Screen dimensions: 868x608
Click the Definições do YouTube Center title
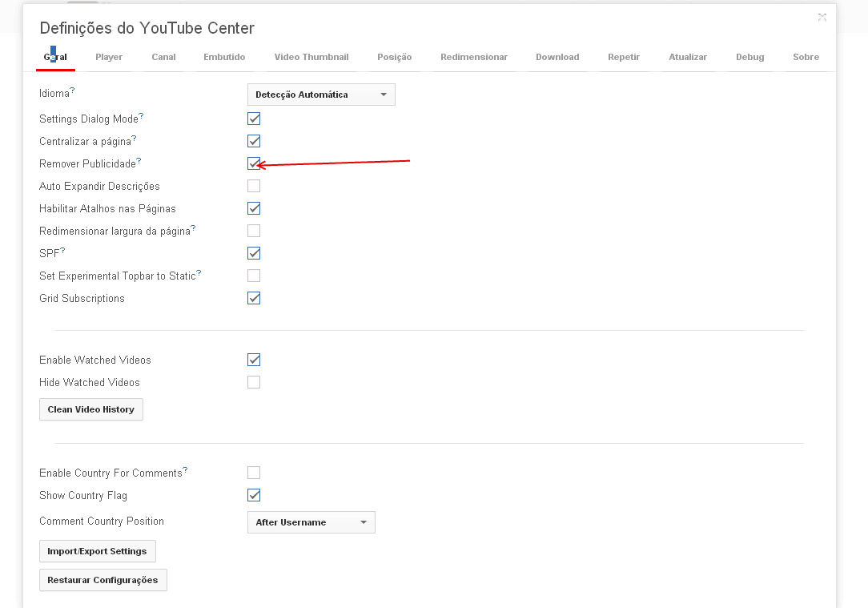click(x=147, y=28)
